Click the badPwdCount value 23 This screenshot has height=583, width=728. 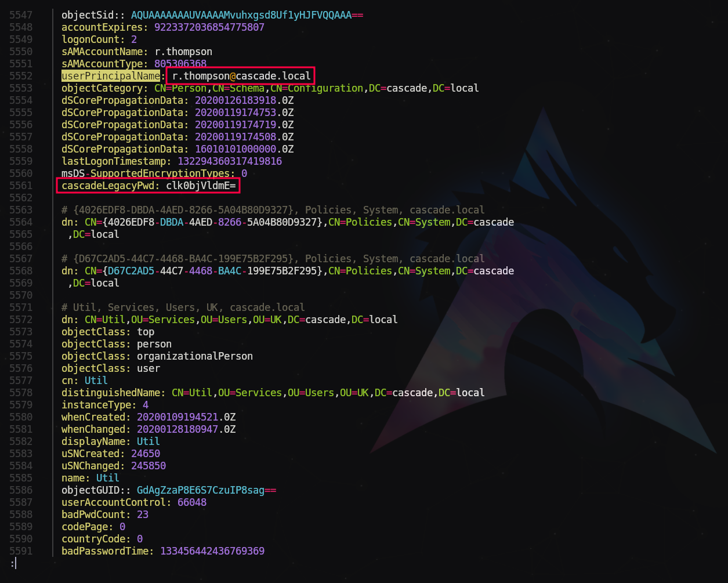143,515
